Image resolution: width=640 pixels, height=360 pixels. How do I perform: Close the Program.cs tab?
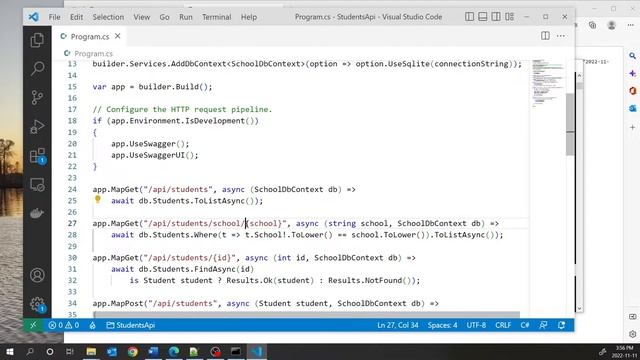118,36
